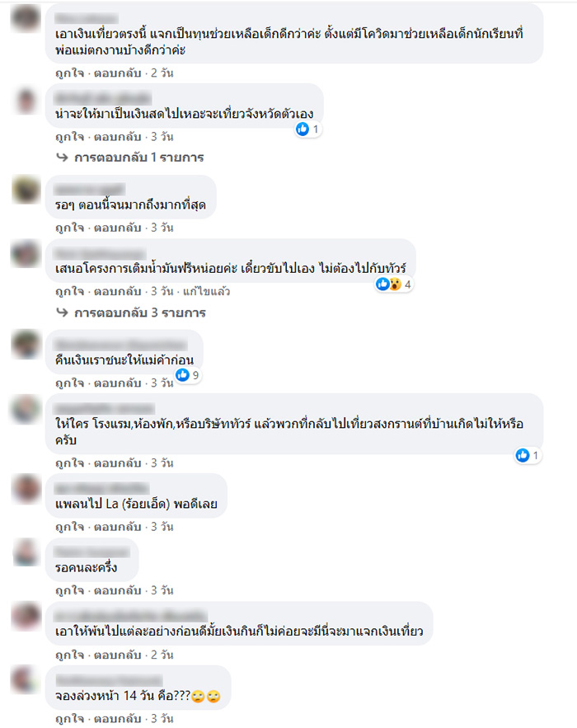Like the 'รอคนละครึ่ง' comment
This screenshot has height=728, width=577.
(69, 590)
